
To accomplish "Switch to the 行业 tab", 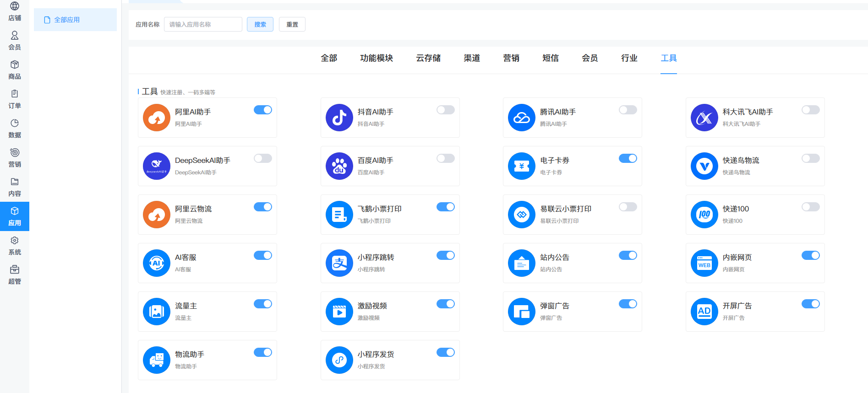I will (x=629, y=58).
